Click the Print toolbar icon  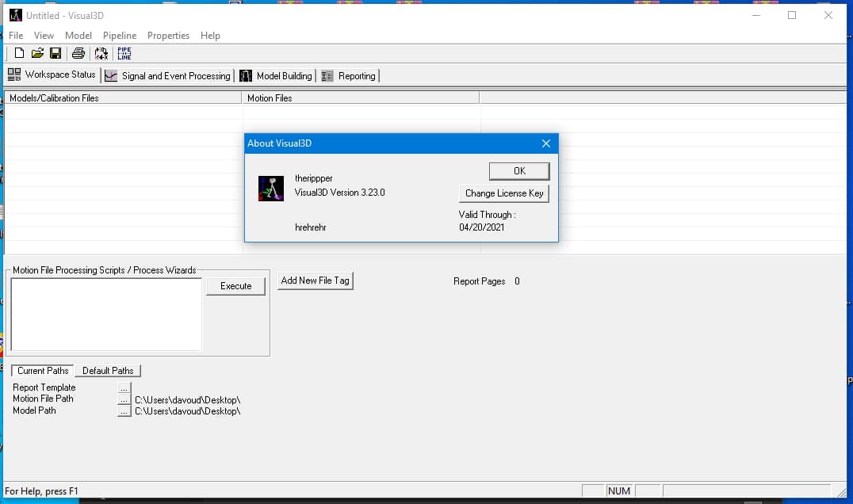78,53
